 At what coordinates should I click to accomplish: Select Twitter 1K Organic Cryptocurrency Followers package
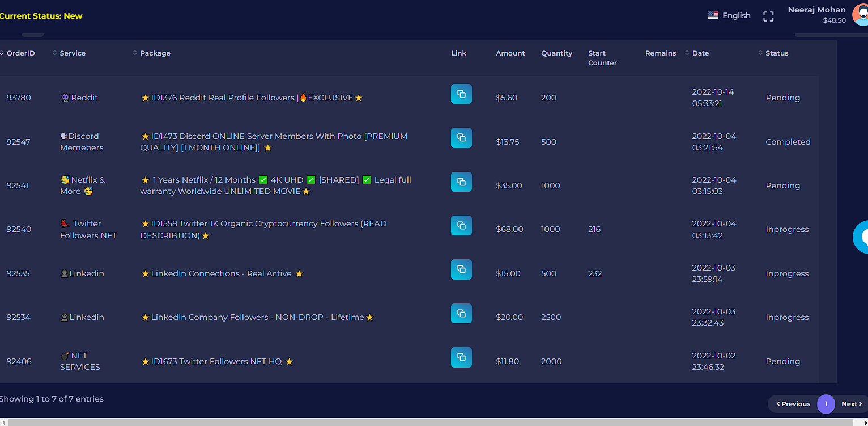coord(263,229)
